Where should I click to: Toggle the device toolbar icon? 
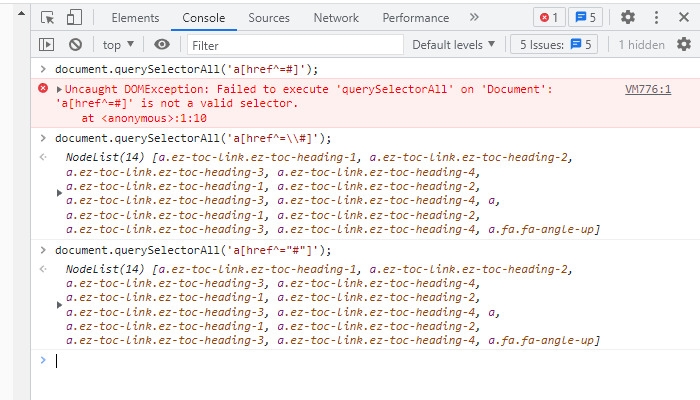tap(74, 17)
